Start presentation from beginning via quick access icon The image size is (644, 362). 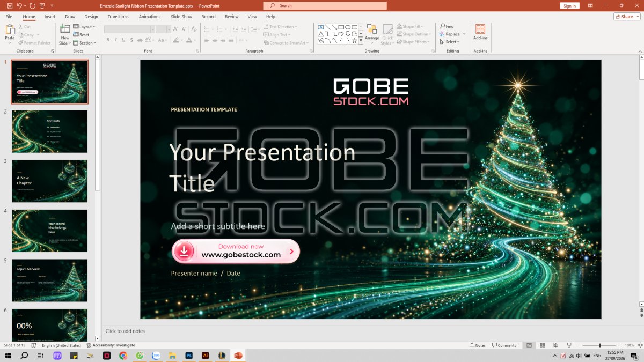pos(42,5)
